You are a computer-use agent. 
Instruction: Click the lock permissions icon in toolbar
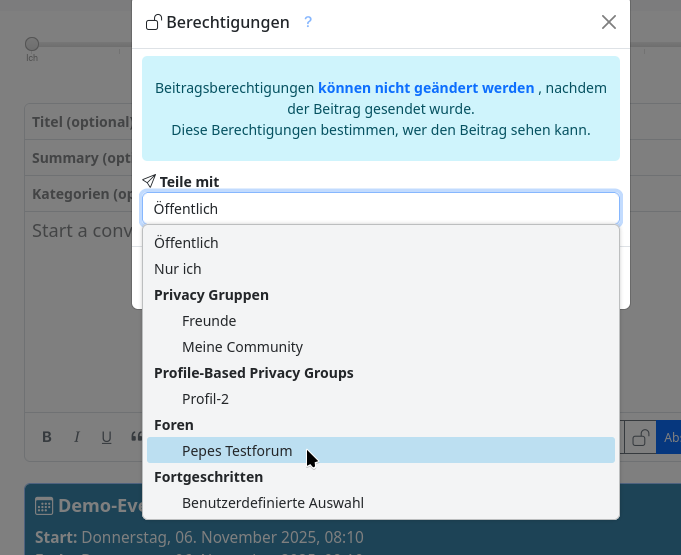pyautogui.click(x=640, y=437)
